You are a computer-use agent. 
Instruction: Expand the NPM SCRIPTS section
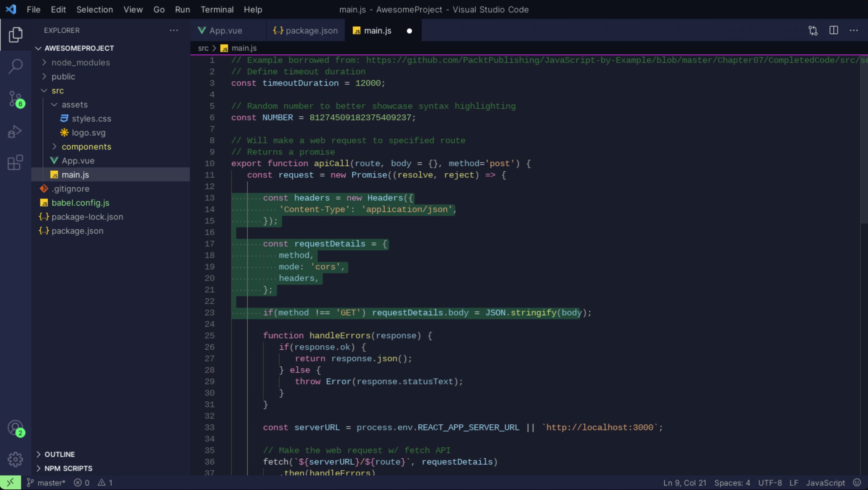click(x=68, y=468)
